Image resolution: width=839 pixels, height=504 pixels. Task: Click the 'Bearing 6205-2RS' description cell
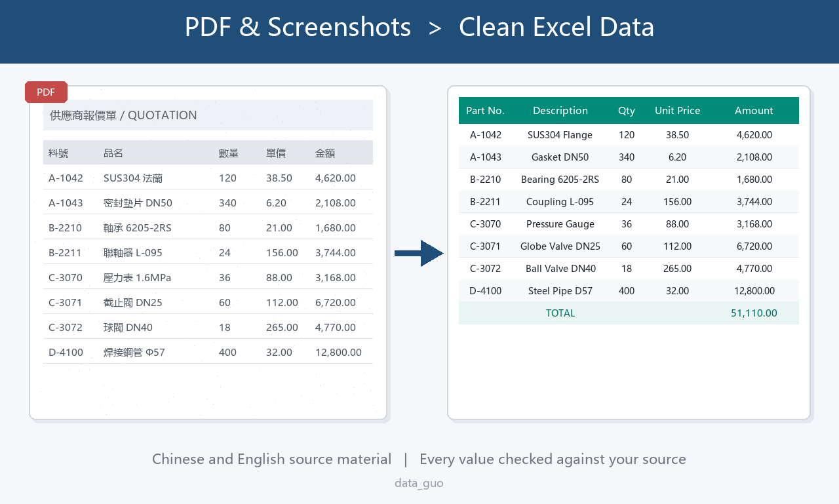pyautogui.click(x=560, y=180)
